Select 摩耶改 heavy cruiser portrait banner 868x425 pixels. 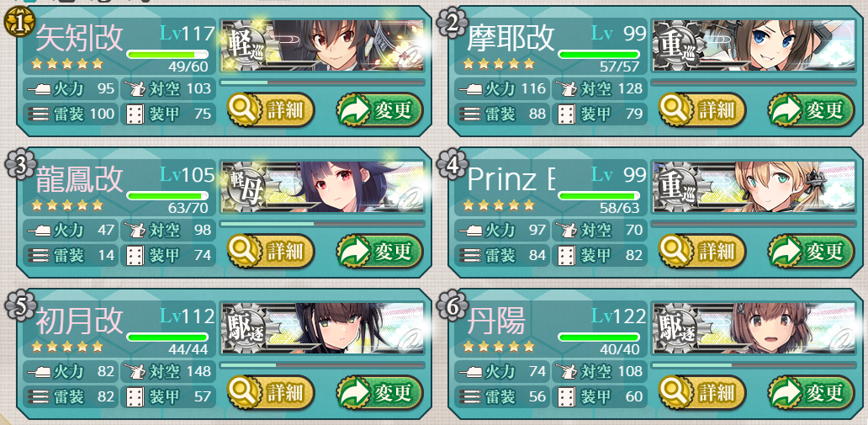(x=754, y=45)
